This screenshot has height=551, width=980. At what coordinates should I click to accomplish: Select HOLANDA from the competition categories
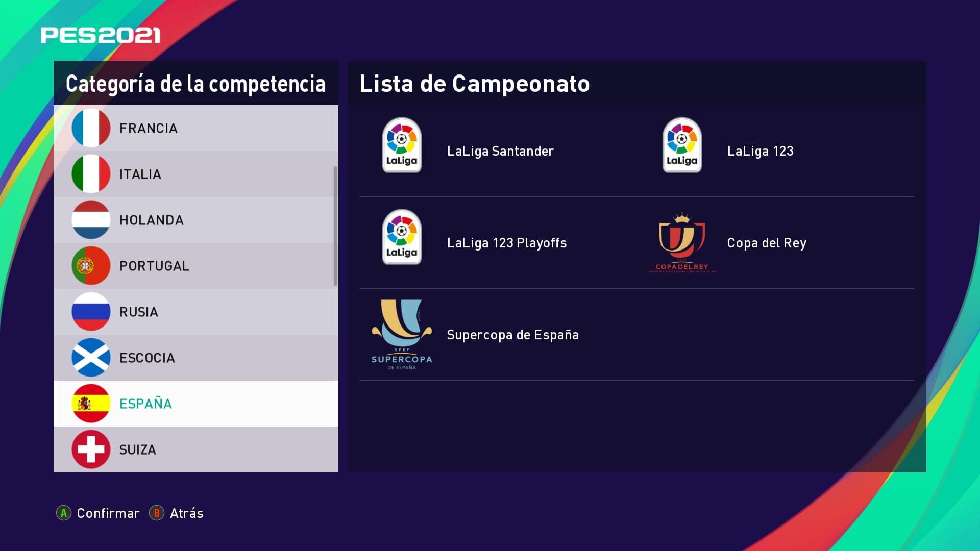click(196, 220)
